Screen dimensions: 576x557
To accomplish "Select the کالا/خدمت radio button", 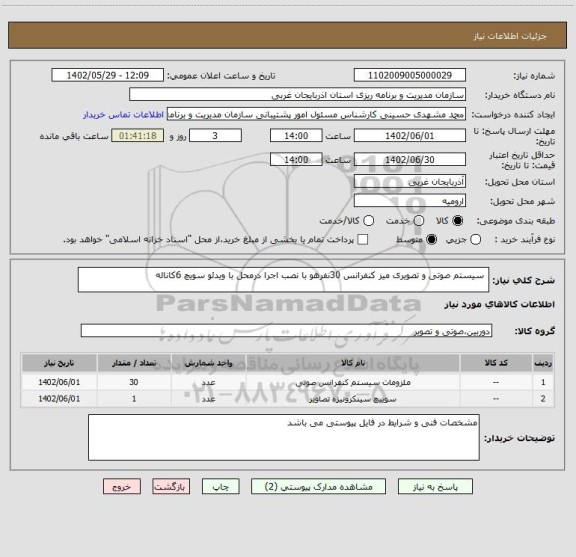I will point(368,221).
